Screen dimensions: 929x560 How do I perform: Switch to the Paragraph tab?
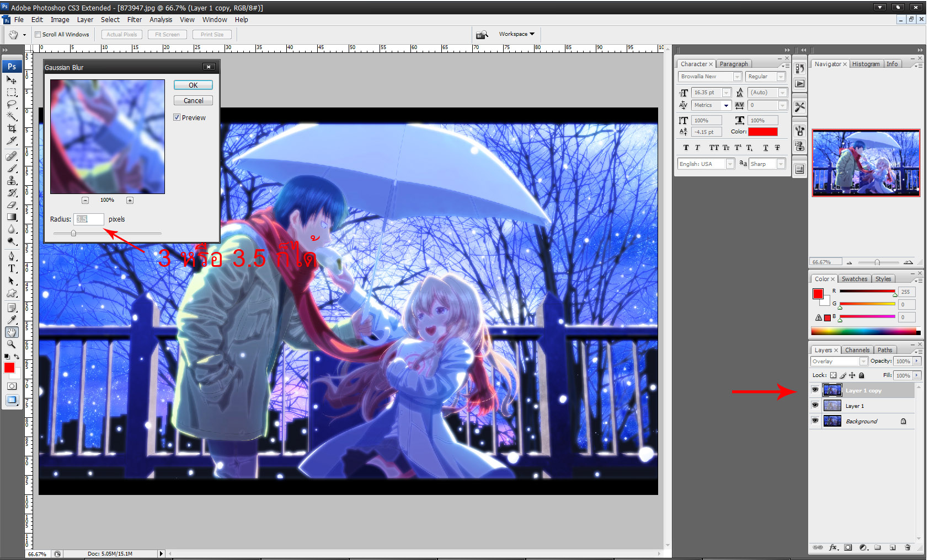click(734, 64)
